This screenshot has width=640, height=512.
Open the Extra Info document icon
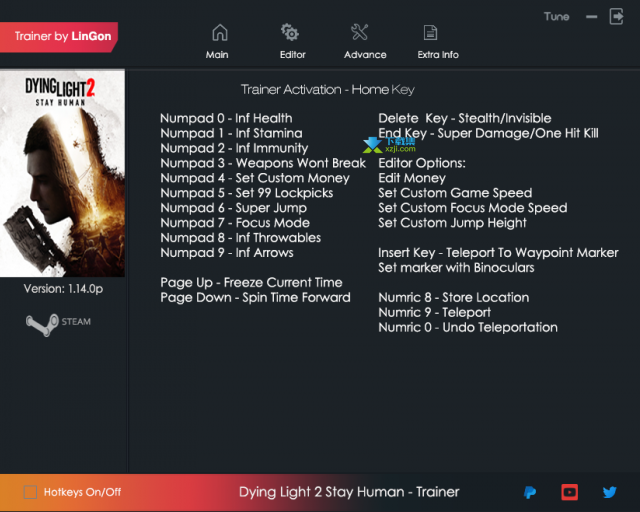click(x=430, y=33)
